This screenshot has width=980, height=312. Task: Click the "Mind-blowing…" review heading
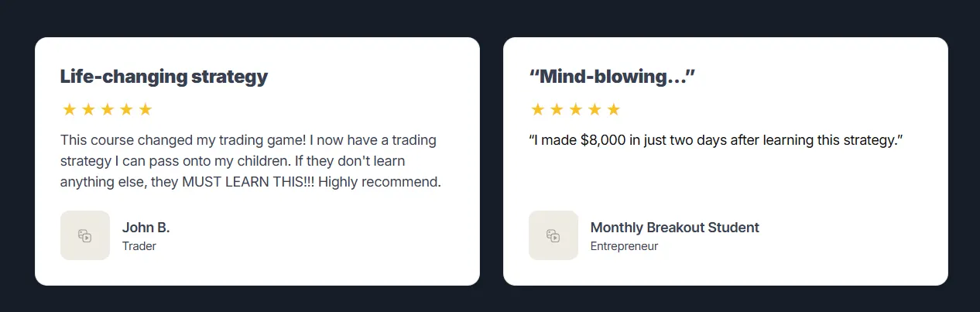tap(612, 77)
